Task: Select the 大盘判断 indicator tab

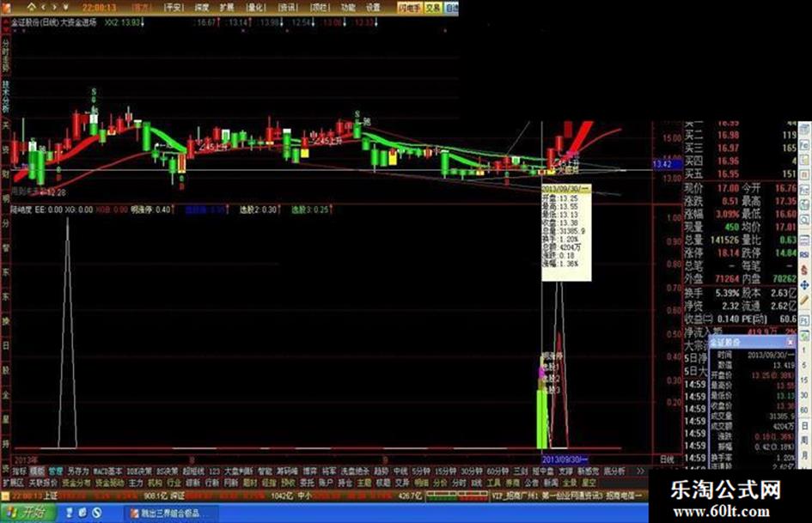Action: coord(239,471)
